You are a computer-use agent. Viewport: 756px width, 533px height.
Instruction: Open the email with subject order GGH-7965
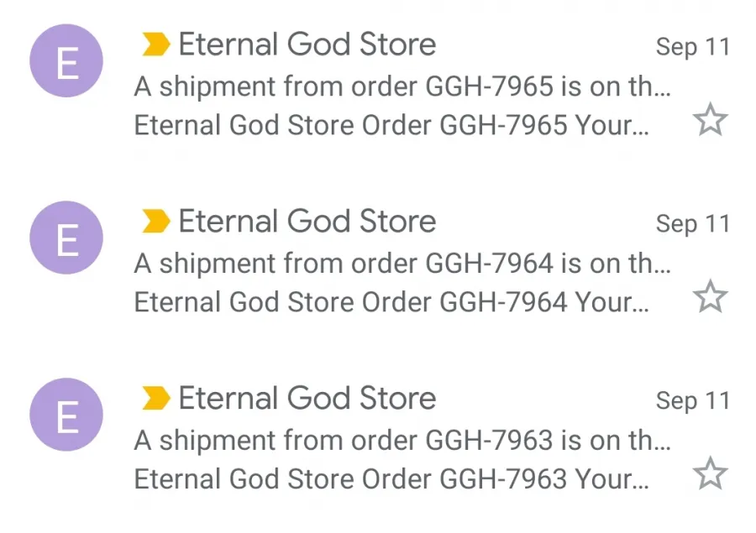pyautogui.click(x=402, y=86)
